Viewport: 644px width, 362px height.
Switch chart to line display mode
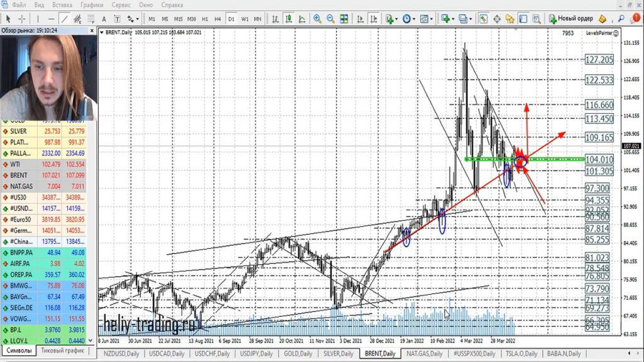click(x=301, y=19)
